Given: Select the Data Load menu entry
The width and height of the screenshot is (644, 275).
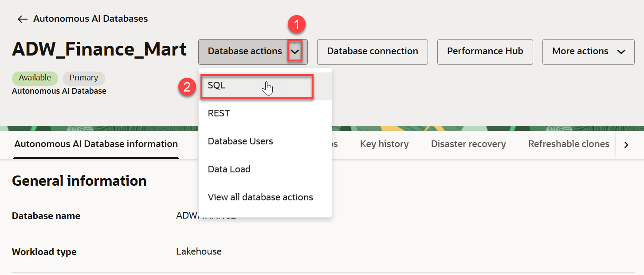Looking at the screenshot, I should tap(229, 169).
